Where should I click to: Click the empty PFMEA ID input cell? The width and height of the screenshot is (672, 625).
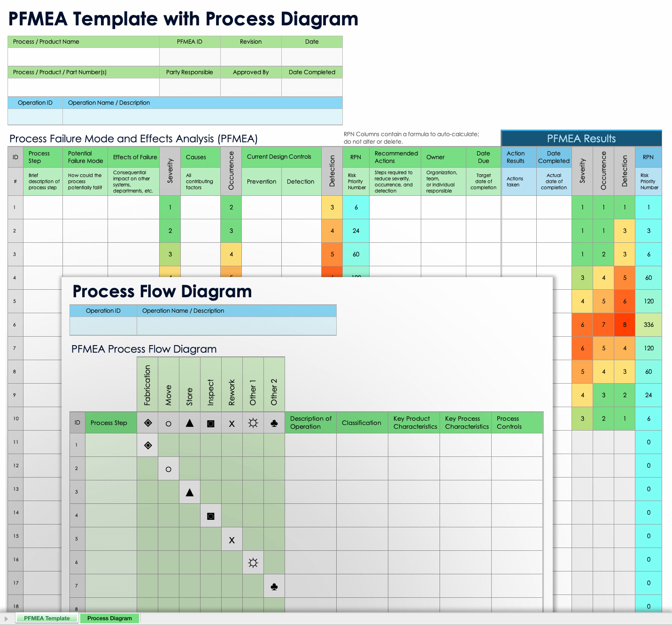(190, 57)
